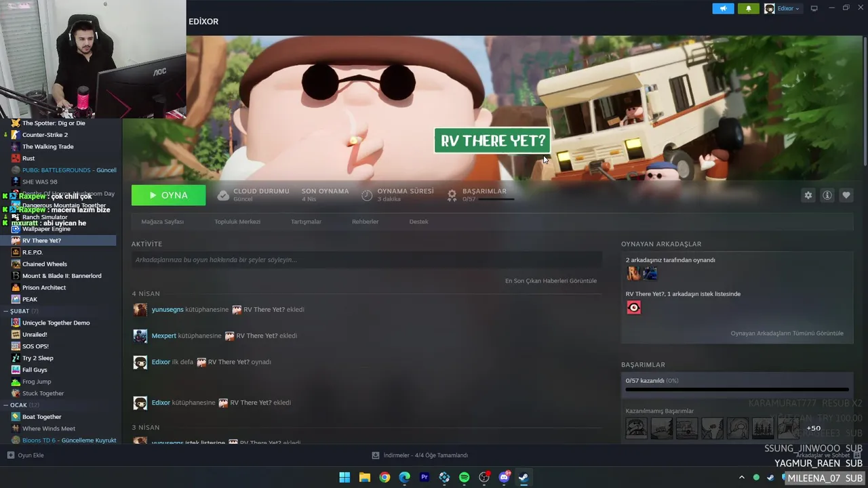Click the Mexpert avatar in the activity feed
Screen dimensions: 868x488
click(x=140, y=335)
